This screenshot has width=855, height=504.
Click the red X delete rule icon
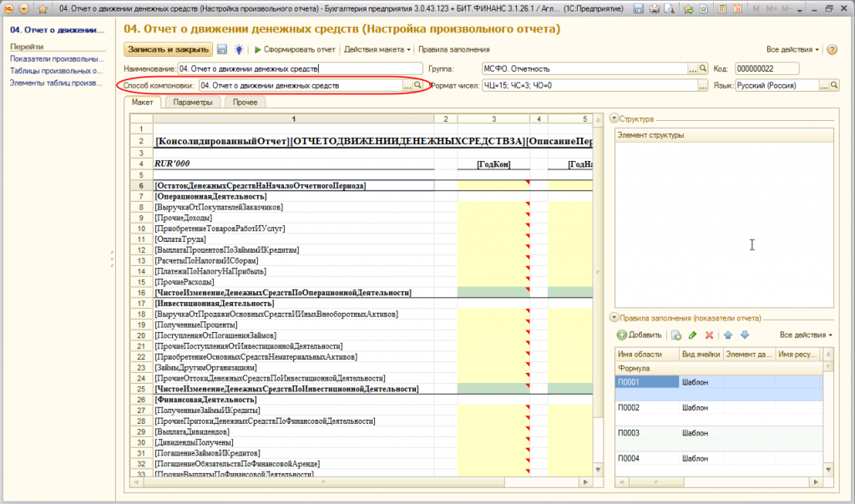click(710, 335)
